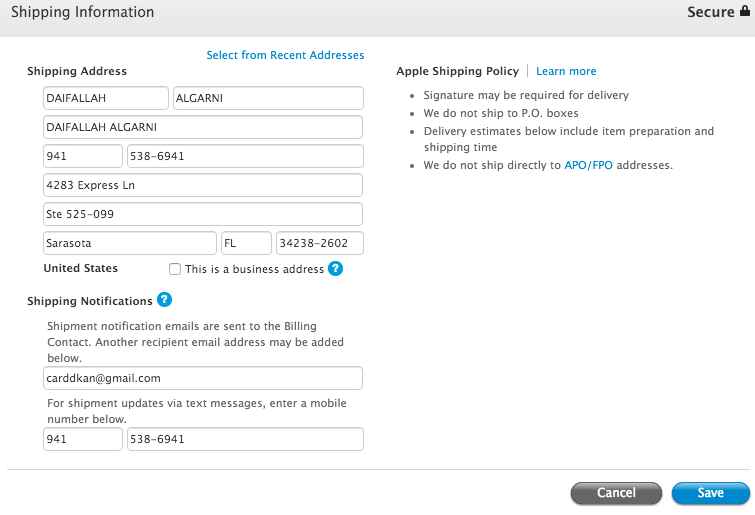The image size is (755, 515).
Task: Click the last name field ALGARNI
Action: 267,98
